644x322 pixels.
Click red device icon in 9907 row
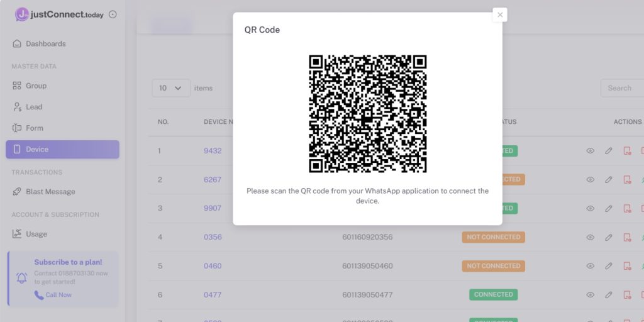pyautogui.click(x=627, y=208)
